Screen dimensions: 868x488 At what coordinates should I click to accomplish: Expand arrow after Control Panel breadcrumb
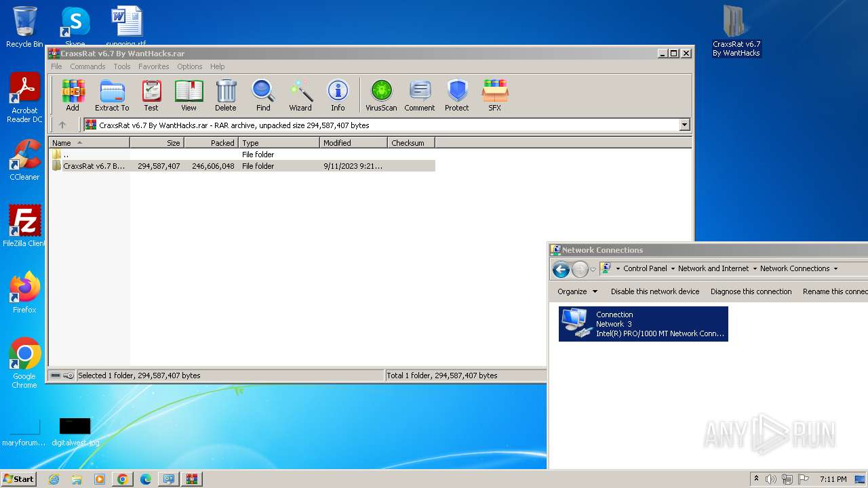(x=672, y=268)
